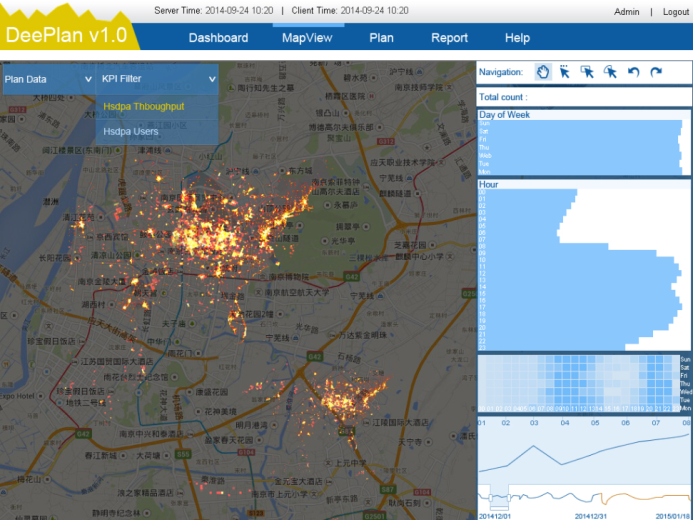Select the rectangle selection pointer tool
Image resolution: width=693 pixels, height=520 pixels.
[x=587, y=72]
